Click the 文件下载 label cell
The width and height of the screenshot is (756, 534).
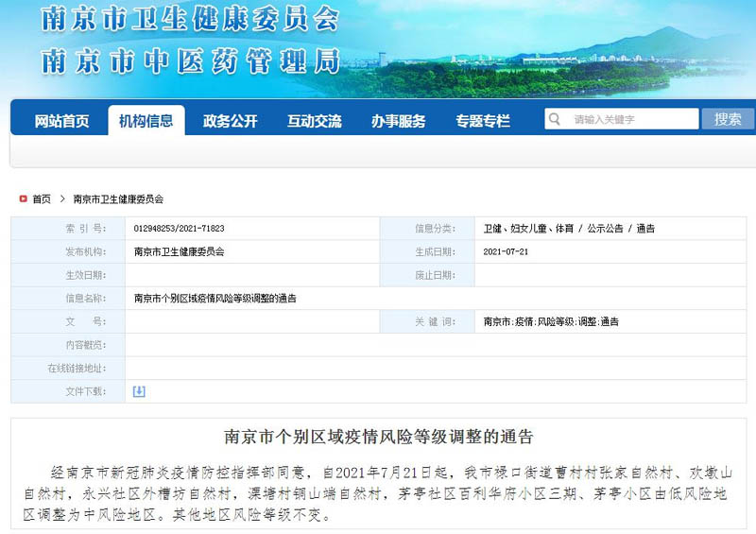[x=68, y=391]
